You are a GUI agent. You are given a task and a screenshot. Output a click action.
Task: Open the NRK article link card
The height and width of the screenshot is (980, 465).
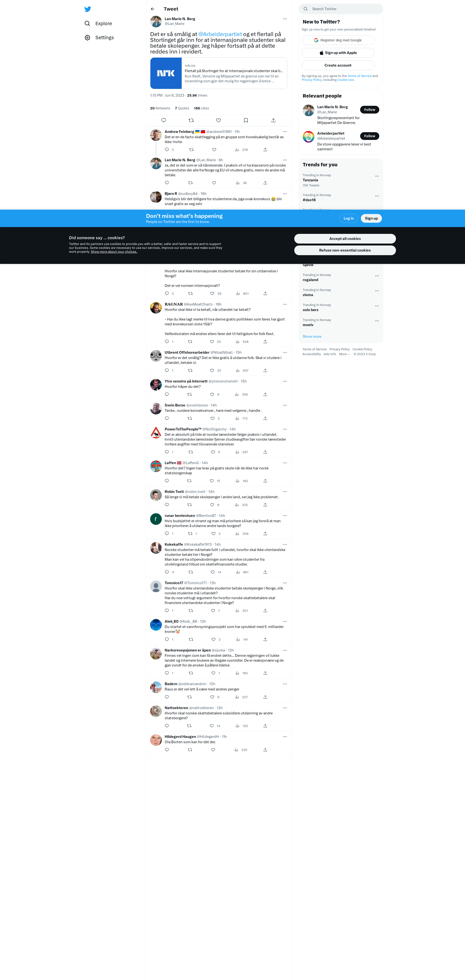[218, 73]
